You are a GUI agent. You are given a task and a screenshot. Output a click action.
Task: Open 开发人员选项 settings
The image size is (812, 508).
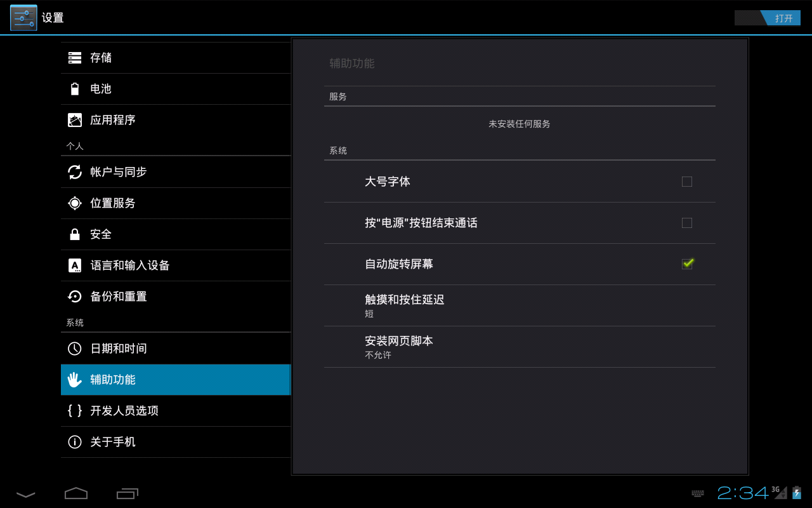pyautogui.click(x=176, y=411)
